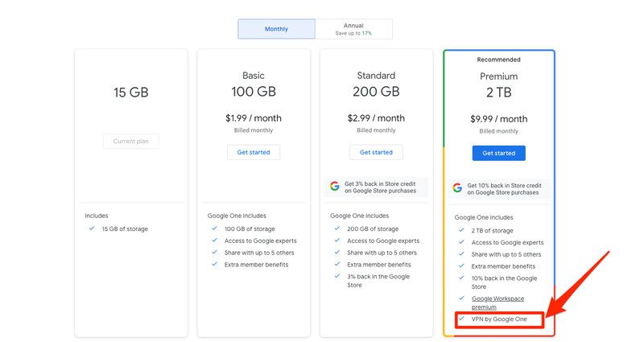Click 'Billed monthly' under Premium price
The image size is (644, 342).
(x=498, y=131)
